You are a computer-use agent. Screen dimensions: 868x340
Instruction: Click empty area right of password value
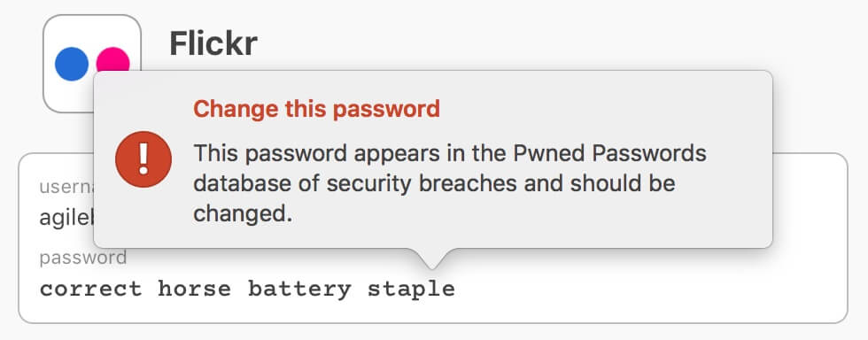tap(647, 289)
